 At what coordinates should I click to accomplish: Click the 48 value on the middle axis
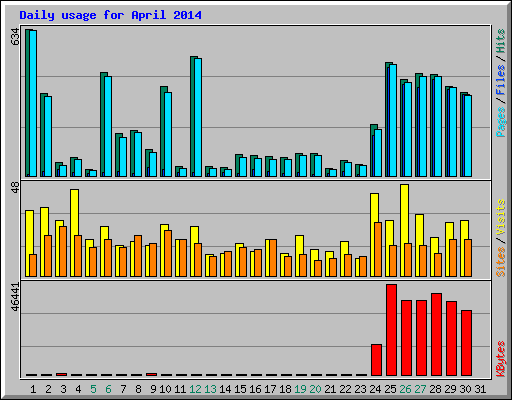(x=15, y=187)
